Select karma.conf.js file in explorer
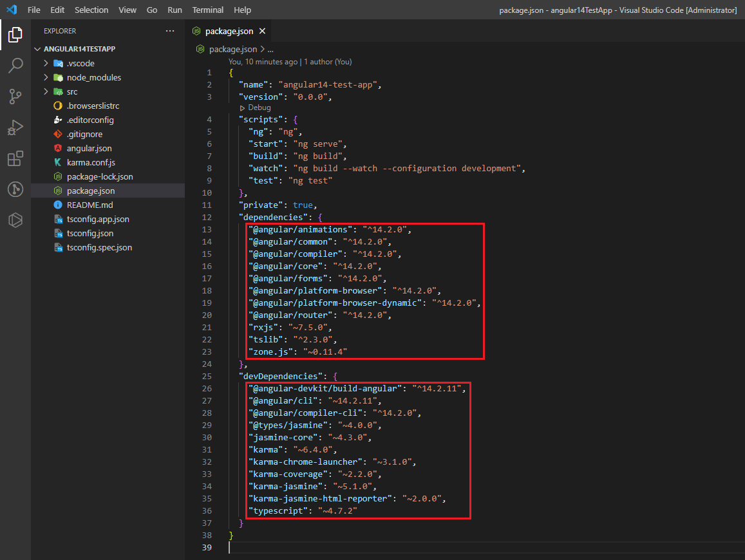Image resolution: width=745 pixels, height=560 pixels. [91, 162]
